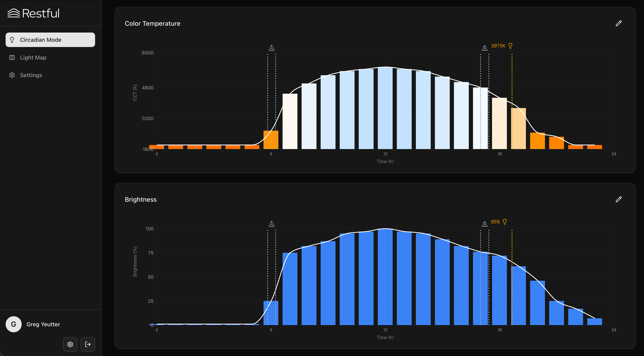The height and width of the screenshot is (356, 644).
Task: Click the Greg Yeutter user name
Action: pos(43,324)
